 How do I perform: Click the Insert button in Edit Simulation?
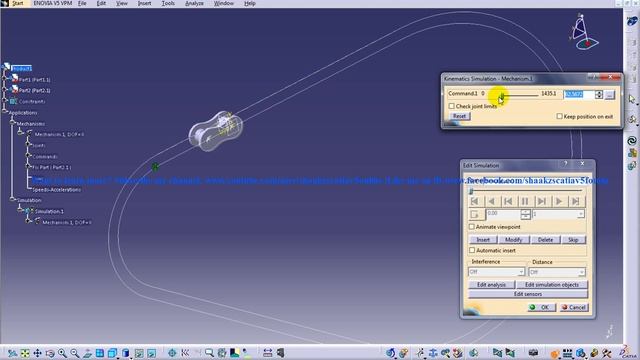pos(483,240)
